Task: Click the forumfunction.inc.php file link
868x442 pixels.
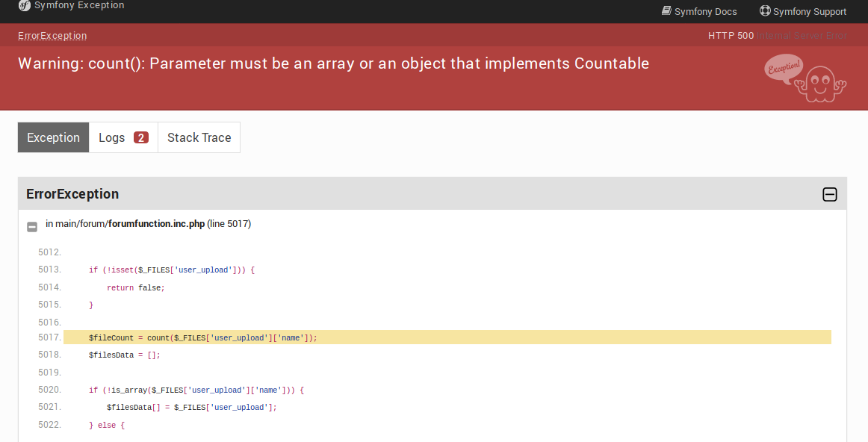Action: click(155, 222)
